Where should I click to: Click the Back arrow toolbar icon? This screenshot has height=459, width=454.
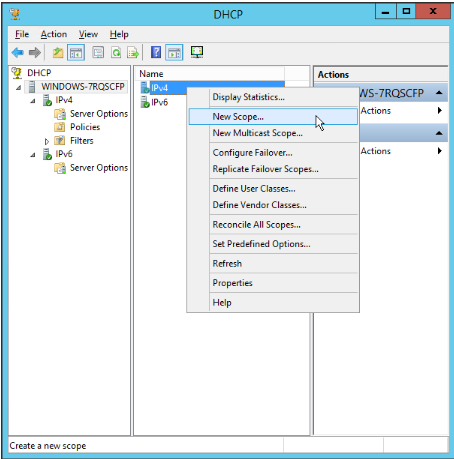17,52
